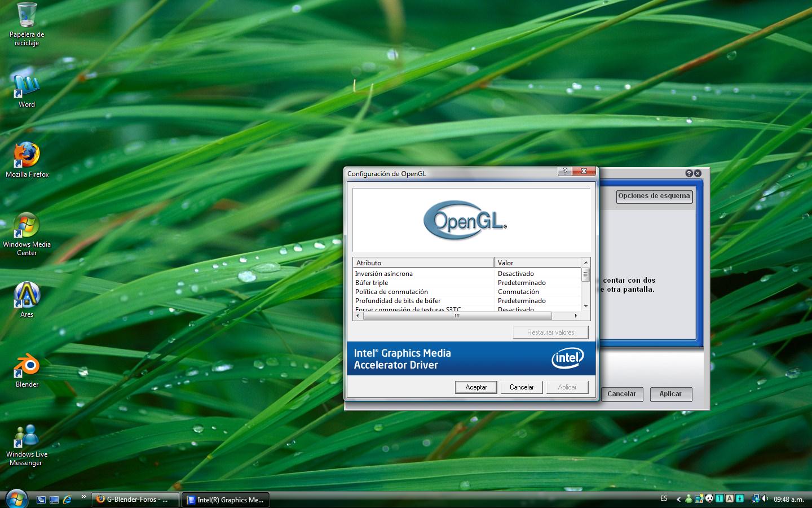Open the Windows Start menu orb
Viewport: 812px width, 508px height.
tap(16, 499)
